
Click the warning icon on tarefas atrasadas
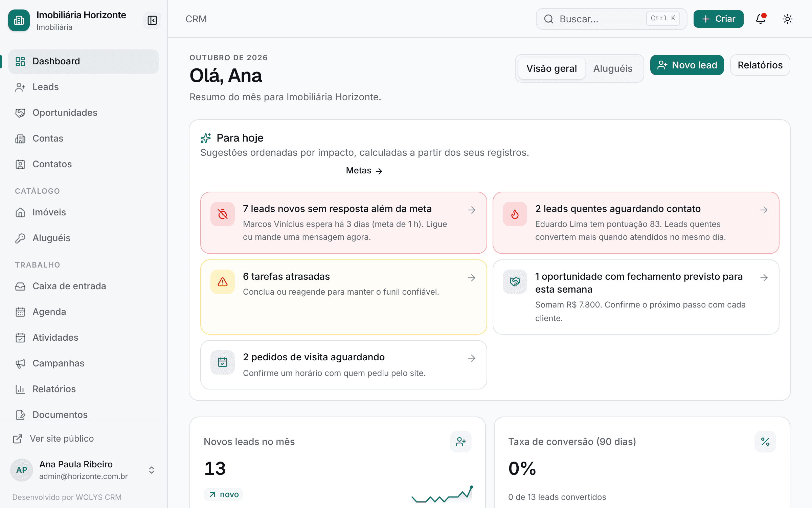[x=223, y=282]
